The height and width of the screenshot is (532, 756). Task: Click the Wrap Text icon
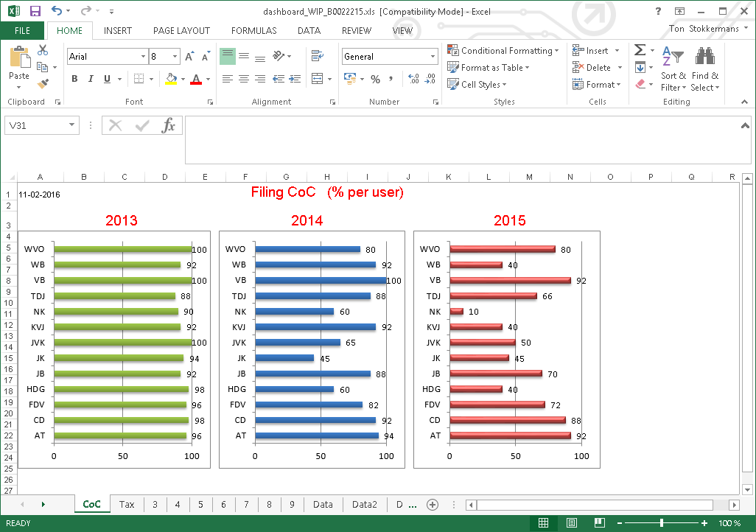click(x=318, y=56)
